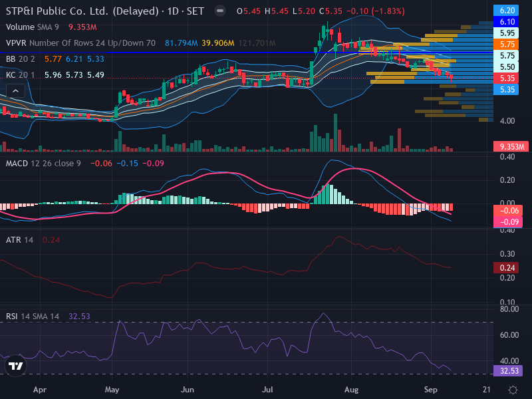Collapse the indicator legend chevron

point(15,91)
